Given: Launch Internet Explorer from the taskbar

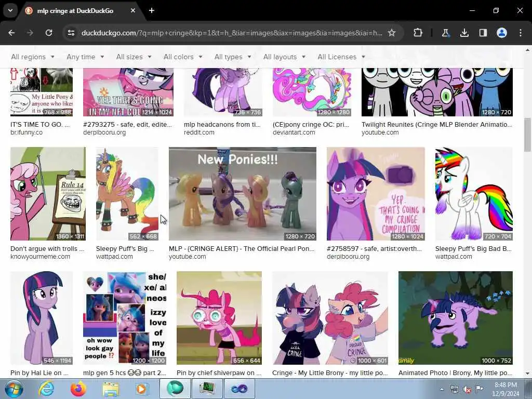Looking at the screenshot, I should pos(46,389).
